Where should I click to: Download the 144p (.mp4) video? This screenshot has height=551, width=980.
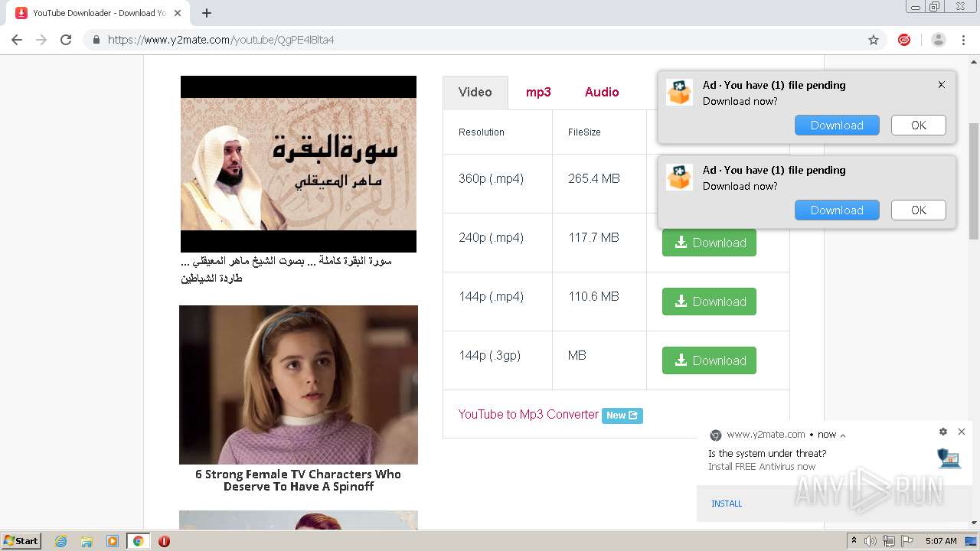point(709,302)
